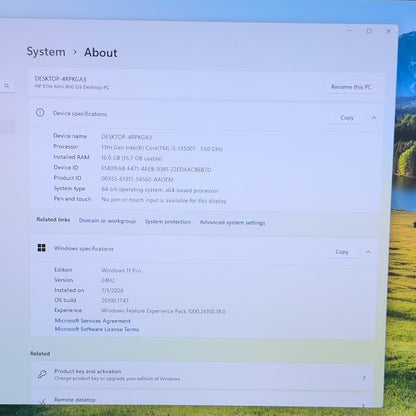Screen dimensions: 416x416
Task: Minimize the Settings window
Action: point(350,31)
